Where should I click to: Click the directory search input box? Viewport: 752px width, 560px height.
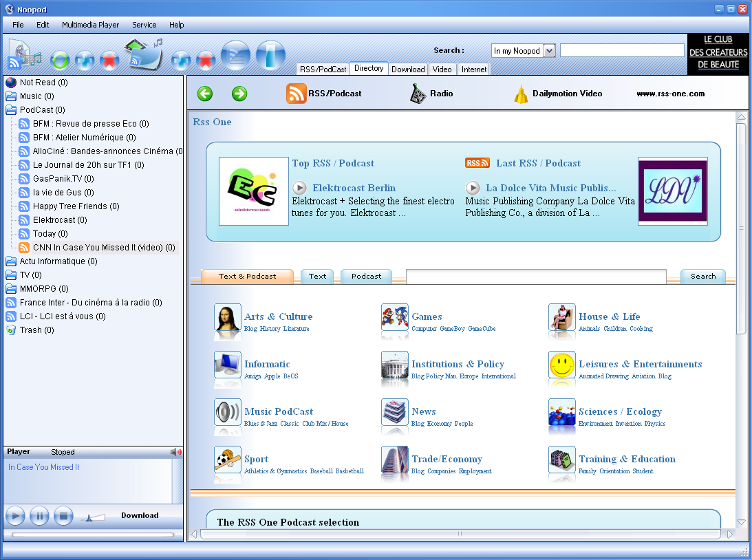[536, 276]
